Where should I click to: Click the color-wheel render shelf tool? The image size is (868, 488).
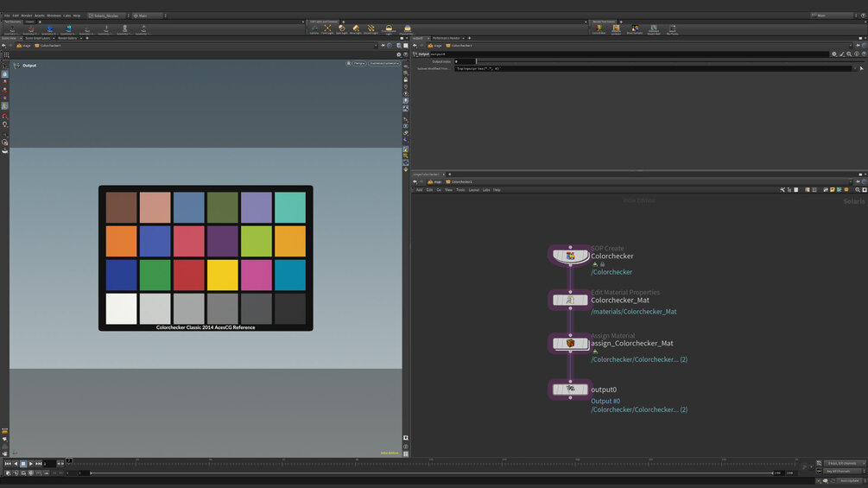635,29
